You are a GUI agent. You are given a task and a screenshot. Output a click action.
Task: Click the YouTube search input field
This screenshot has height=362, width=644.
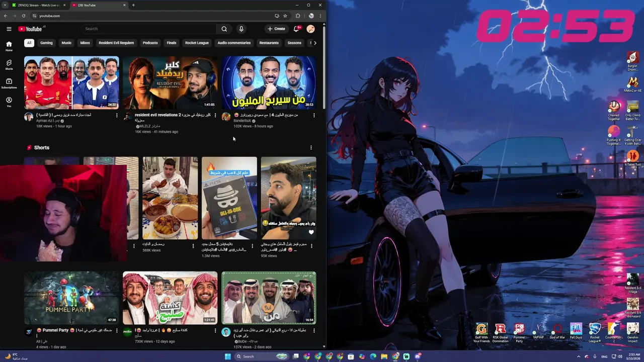click(x=148, y=29)
